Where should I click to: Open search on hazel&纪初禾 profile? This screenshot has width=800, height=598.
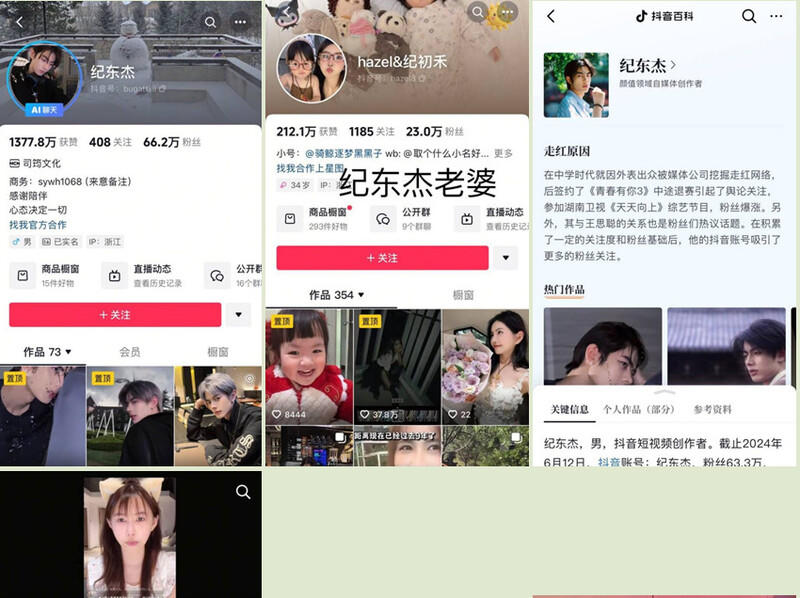pos(478,12)
